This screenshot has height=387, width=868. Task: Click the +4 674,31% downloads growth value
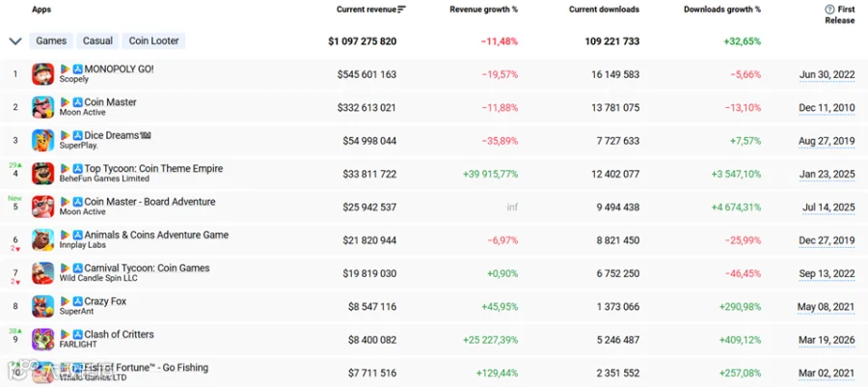736,207
